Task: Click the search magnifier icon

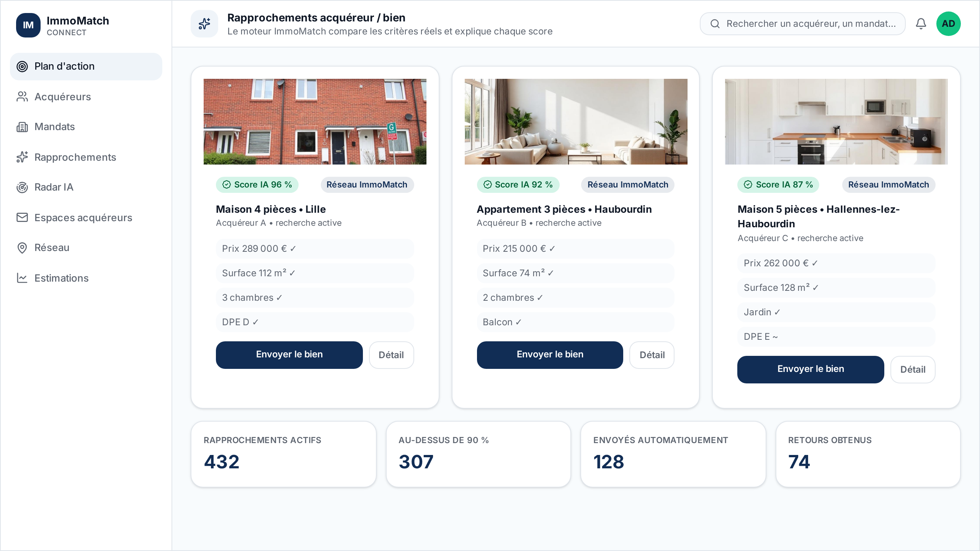Action: pyautogui.click(x=715, y=24)
